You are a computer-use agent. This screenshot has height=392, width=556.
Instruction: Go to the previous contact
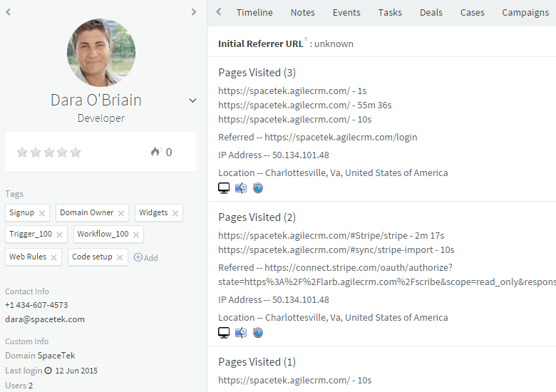8,12
